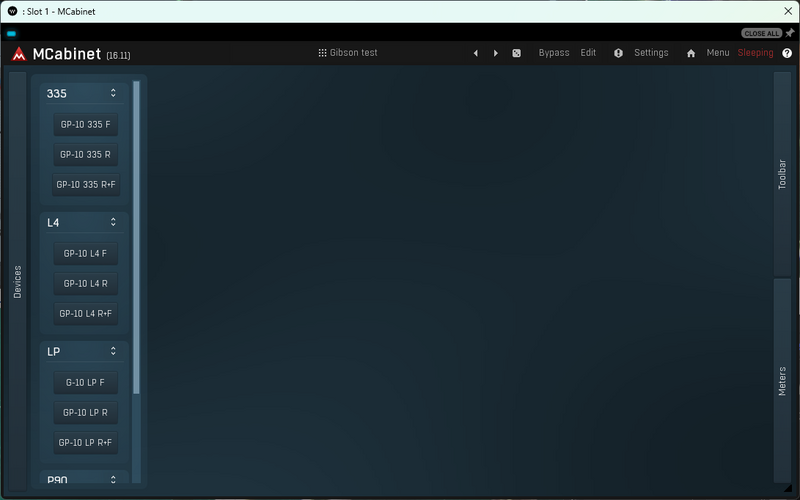Pick the G-10 LP F device
800x500 pixels.
point(86,383)
